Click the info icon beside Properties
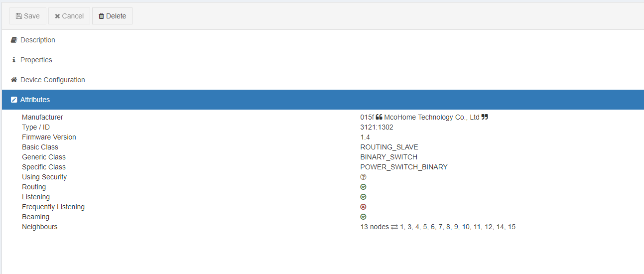The width and height of the screenshot is (644, 274). (14, 60)
